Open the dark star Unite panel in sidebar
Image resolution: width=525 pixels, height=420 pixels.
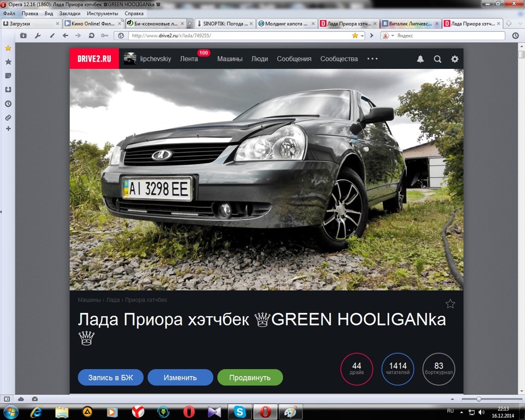8,62
